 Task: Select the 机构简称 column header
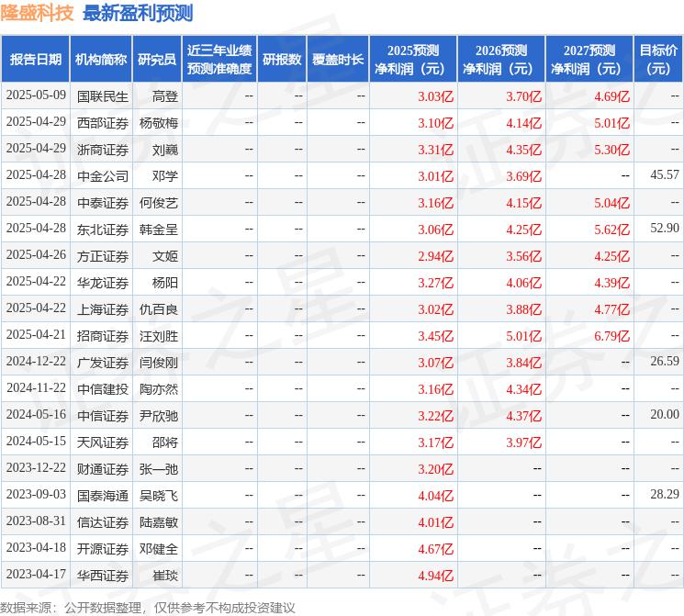coord(101,60)
